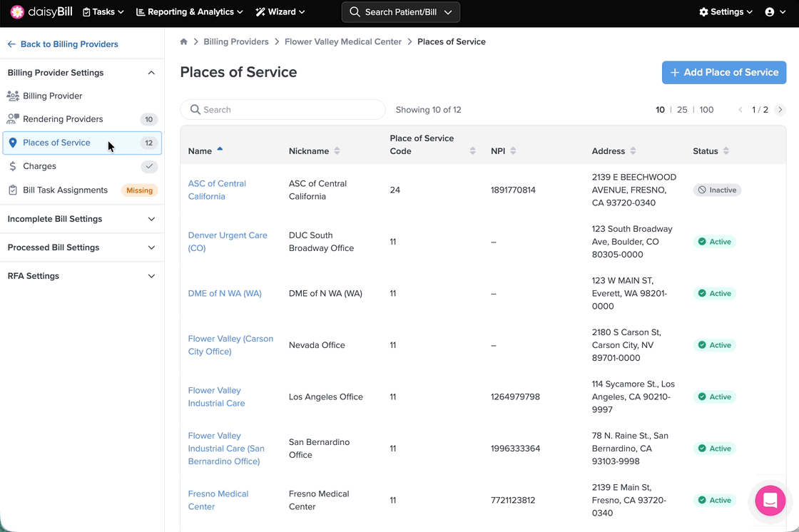Show 25 results per page
Image resolution: width=799 pixels, height=532 pixels.
[682, 110]
